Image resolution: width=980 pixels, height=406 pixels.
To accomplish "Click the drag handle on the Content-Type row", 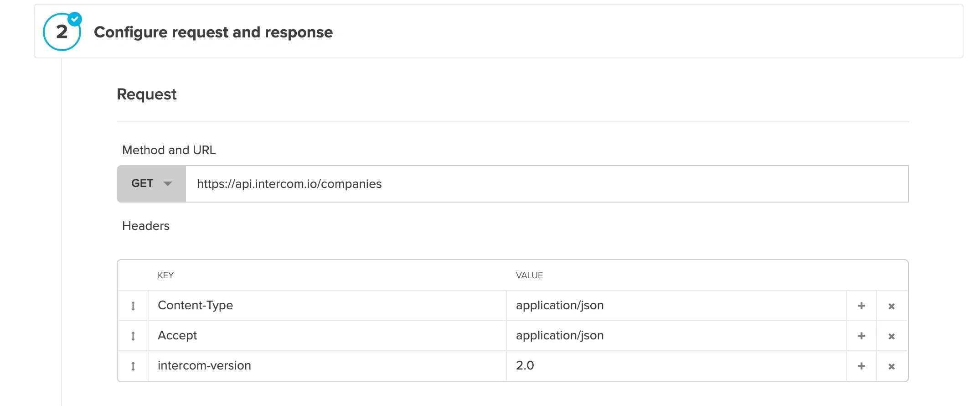I will [x=133, y=306].
